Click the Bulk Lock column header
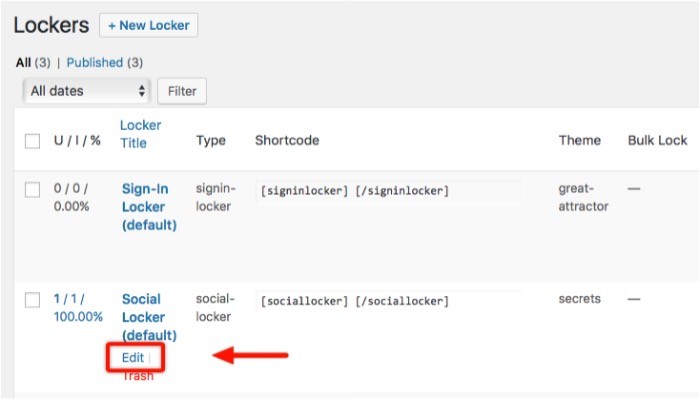This screenshot has height=400, width=700. [657, 141]
